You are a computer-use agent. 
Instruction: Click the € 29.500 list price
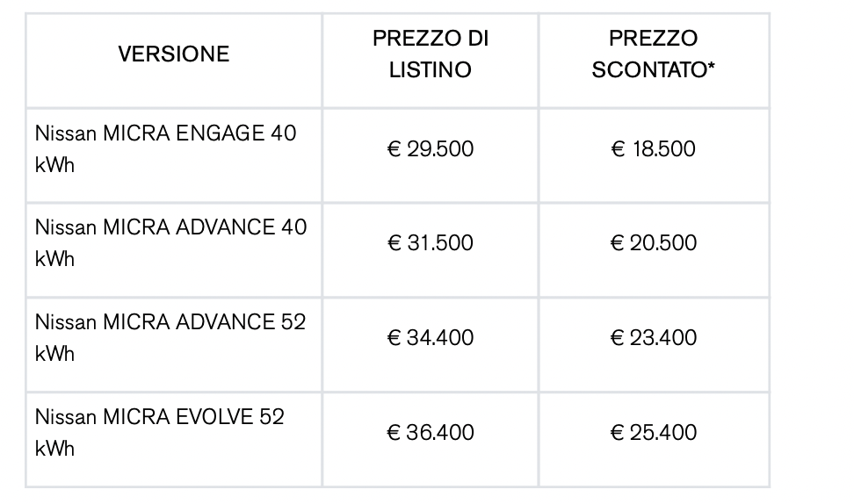(431, 149)
